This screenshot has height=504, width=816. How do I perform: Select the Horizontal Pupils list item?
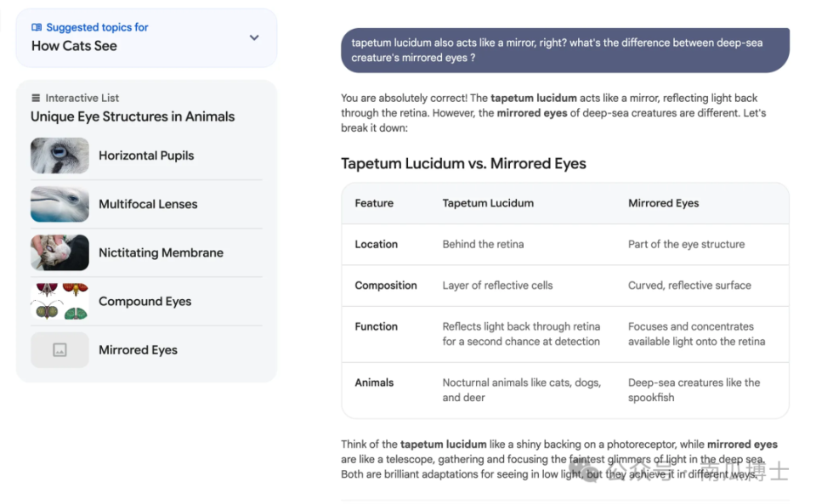point(146,156)
